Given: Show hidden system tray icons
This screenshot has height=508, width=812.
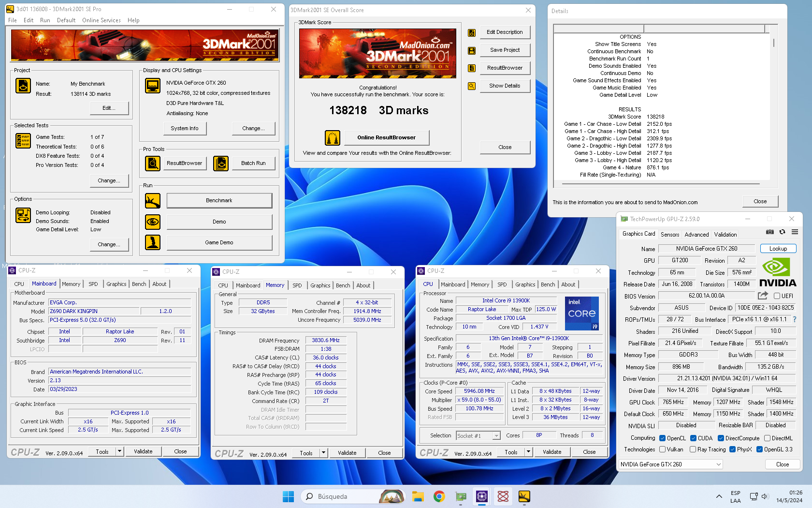Looking at the screenshot, I should [x=719, y=496].
